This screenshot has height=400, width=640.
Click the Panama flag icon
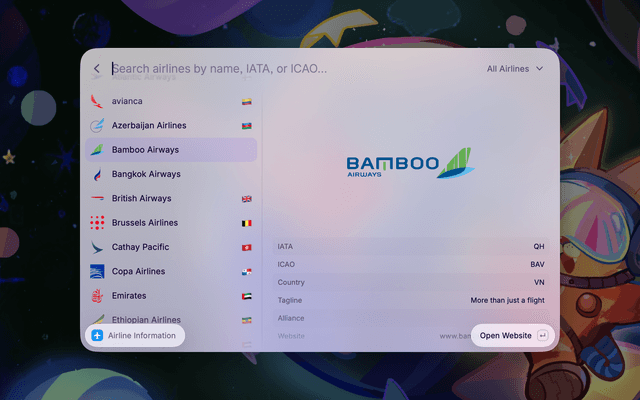coord(247,272)
